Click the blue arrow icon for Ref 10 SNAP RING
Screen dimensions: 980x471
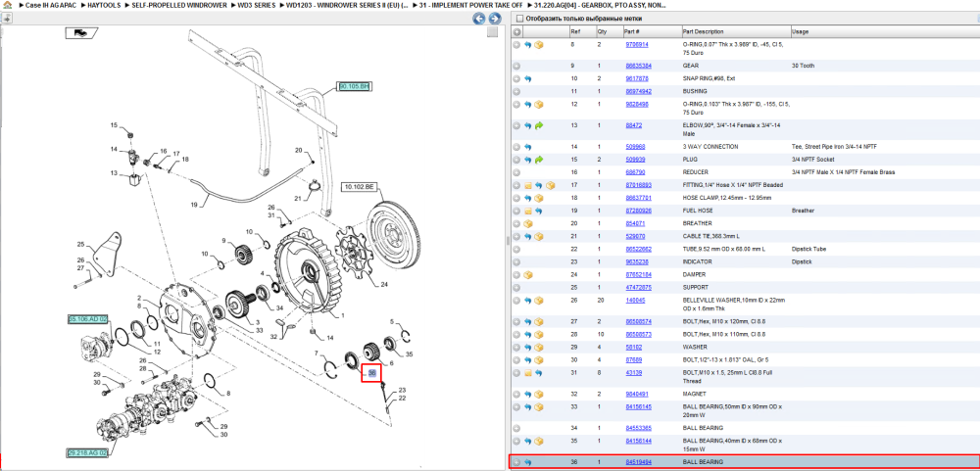(x=527, y=78)
